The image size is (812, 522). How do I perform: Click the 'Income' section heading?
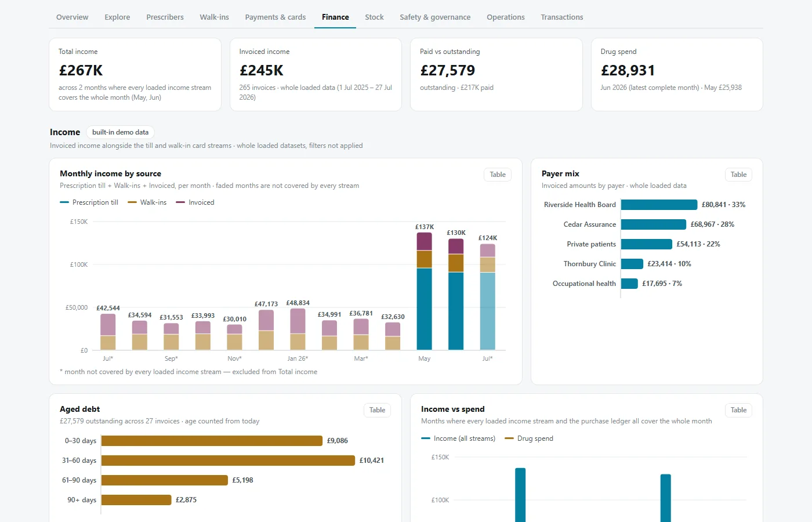click(65, 132)
